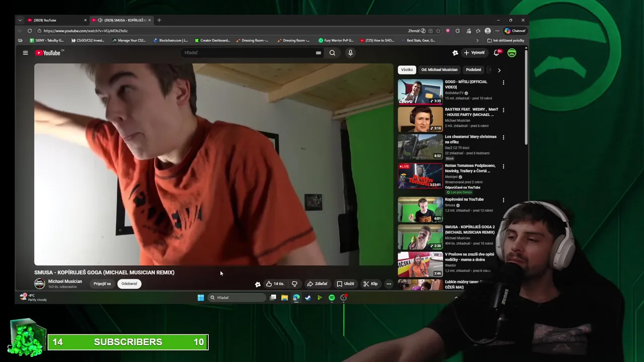Open YouTube notifications bell

(497, 53)
